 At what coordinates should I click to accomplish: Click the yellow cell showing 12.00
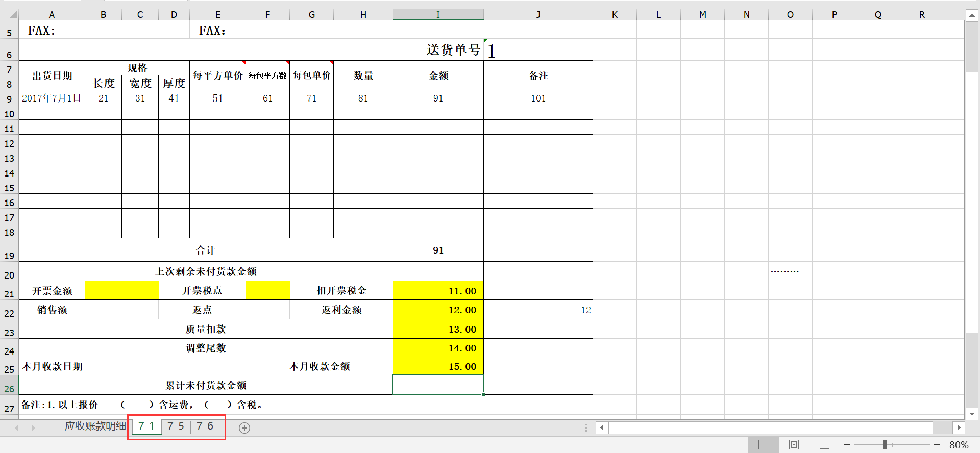[438, 310]
